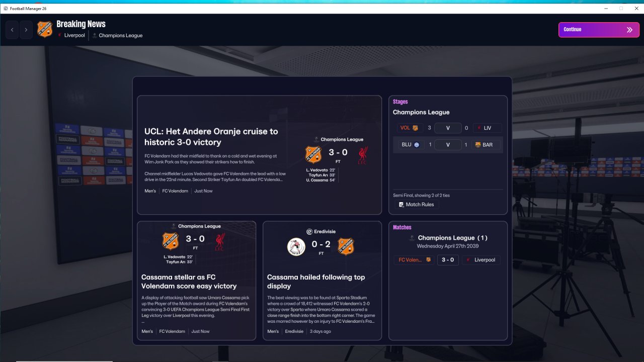Viewport: 644px width, 362px height.
Task: Click 'Semi Final, showing 2 of 2 ties'
Action: tap(421, 196)
